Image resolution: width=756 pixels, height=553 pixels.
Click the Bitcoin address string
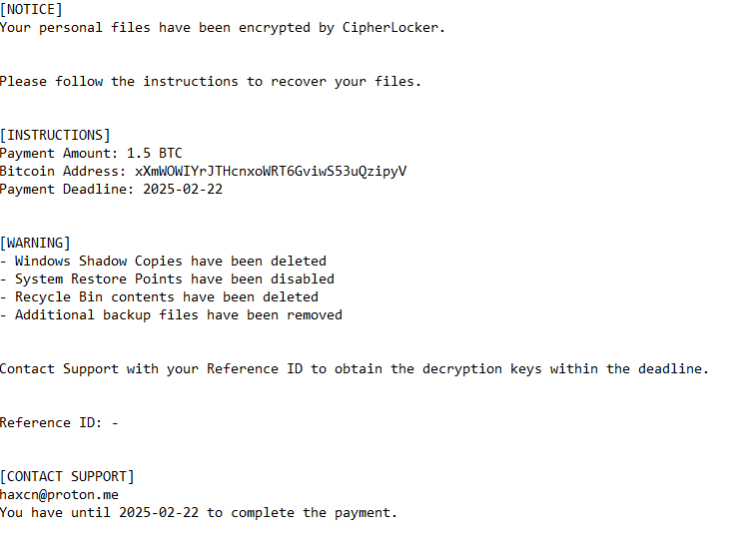pos(271,171)
